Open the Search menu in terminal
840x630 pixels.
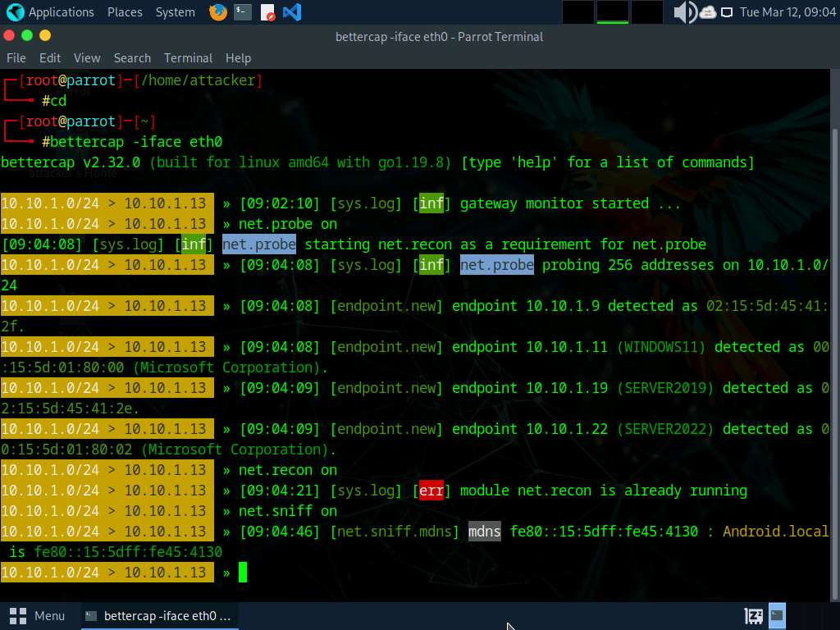132,58
